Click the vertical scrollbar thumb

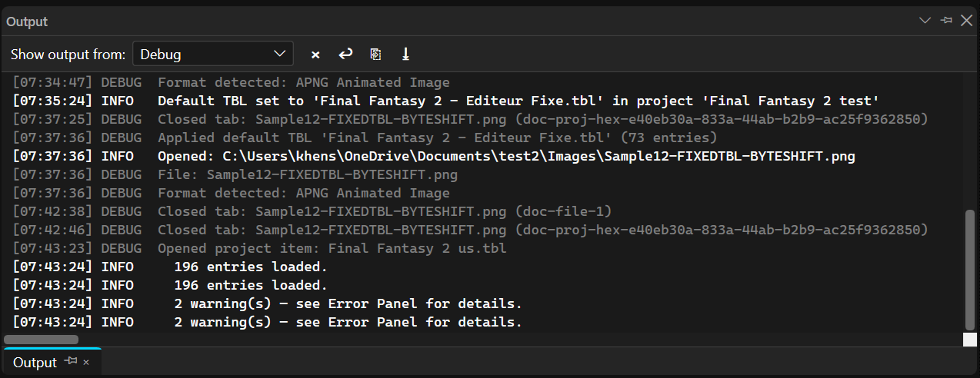click(970, 270)
